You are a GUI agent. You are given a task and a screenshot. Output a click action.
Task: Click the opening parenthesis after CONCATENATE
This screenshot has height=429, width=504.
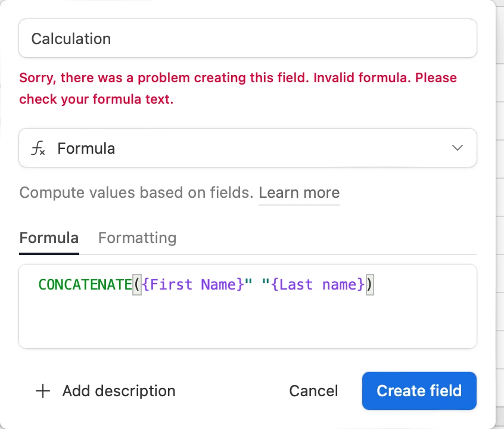click(137, 285)
